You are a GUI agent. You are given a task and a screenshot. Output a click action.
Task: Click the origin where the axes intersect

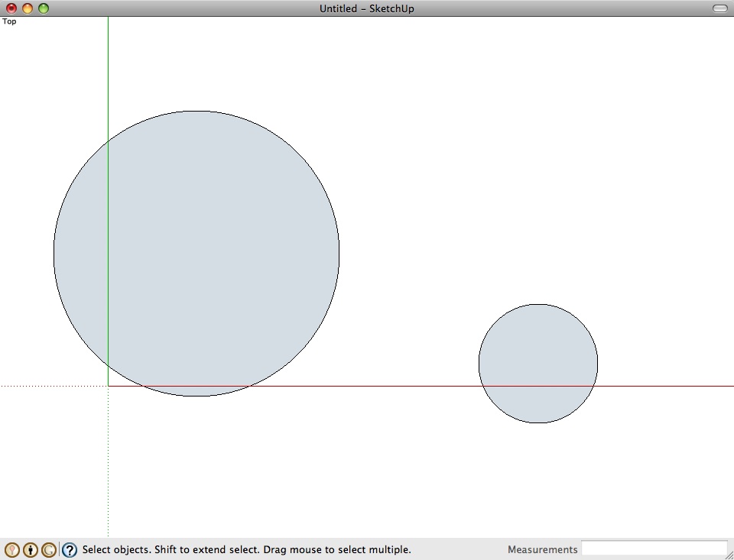pos(107,386)
